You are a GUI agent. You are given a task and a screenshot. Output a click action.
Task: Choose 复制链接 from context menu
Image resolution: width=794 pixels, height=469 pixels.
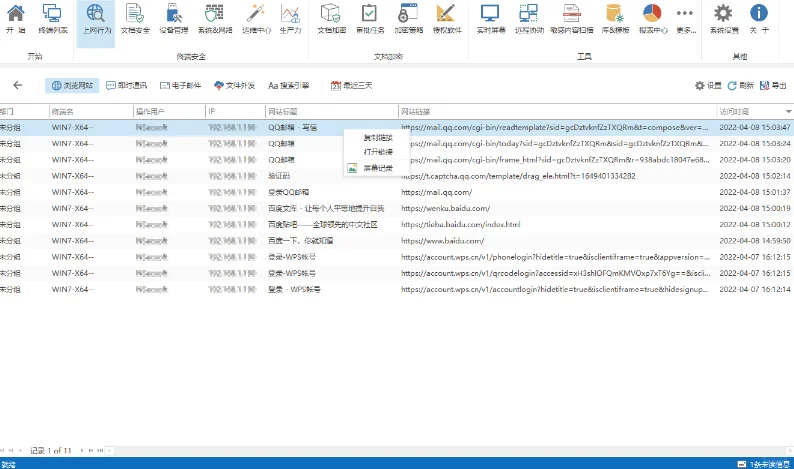[378, 138]
